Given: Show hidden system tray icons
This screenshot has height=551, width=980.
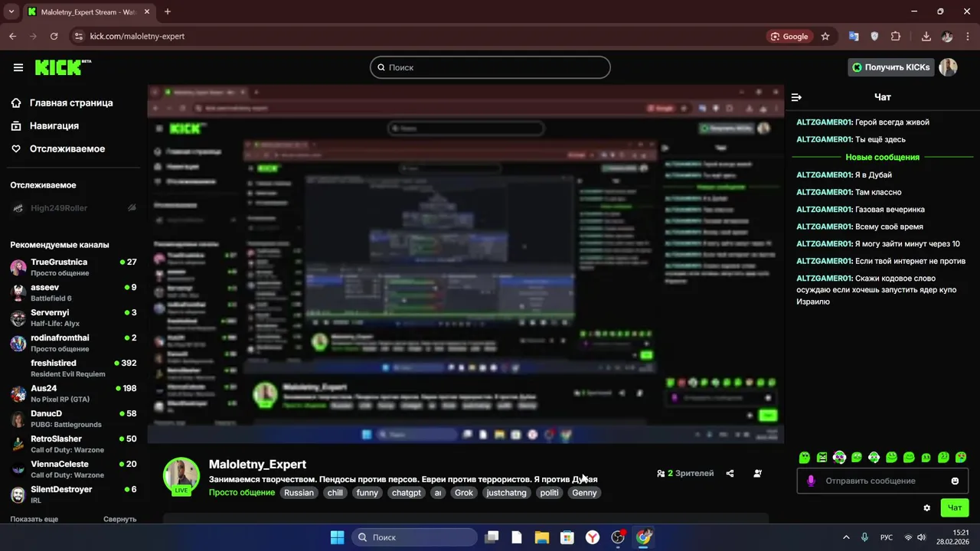Looking at the screenshot, I should (846, 537).
